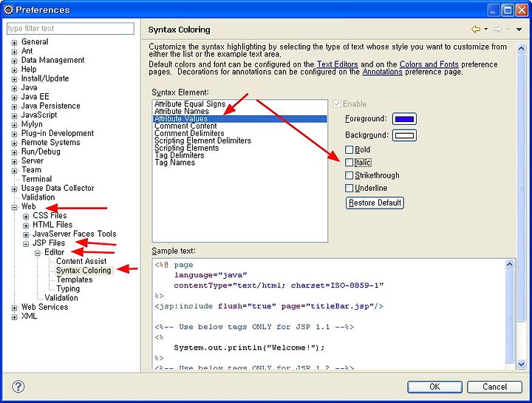Expand the Java tree node
Viewport: 532px width, 403px height.
[14, 89]
